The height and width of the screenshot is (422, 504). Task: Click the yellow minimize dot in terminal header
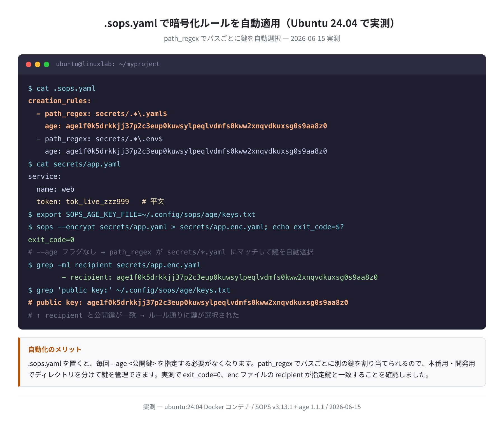click(x=38, y=64)
